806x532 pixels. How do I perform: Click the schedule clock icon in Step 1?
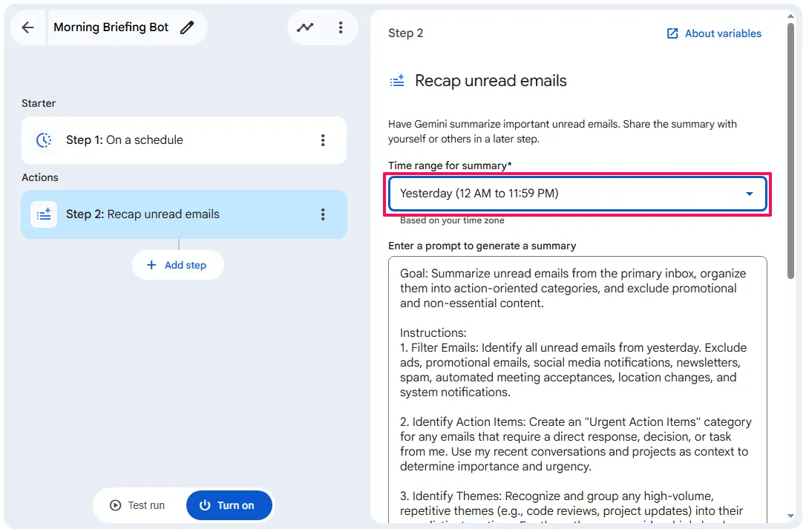(x=44, y=140)
